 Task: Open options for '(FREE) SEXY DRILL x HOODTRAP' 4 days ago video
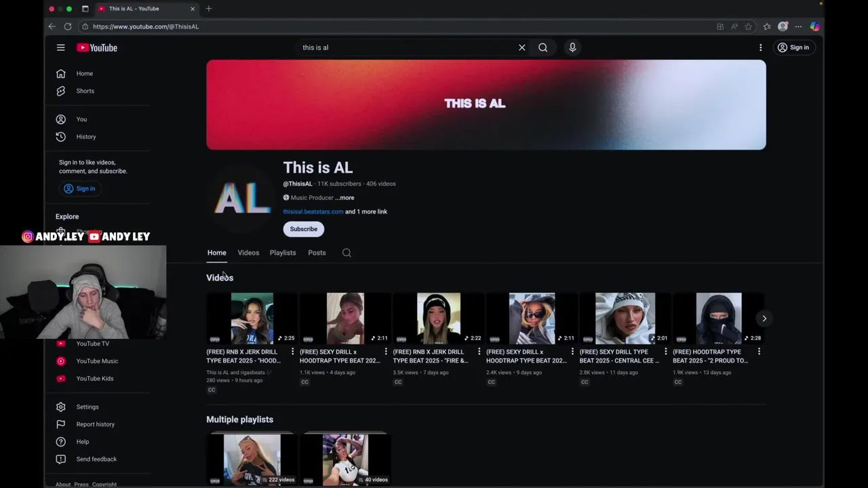[x=386, y=352]
